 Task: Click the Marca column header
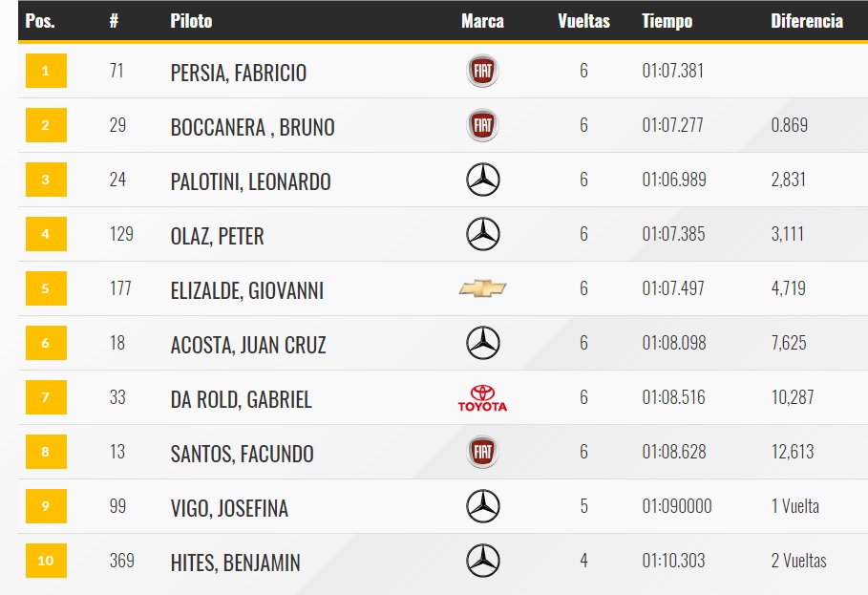[x=482, y=21]
